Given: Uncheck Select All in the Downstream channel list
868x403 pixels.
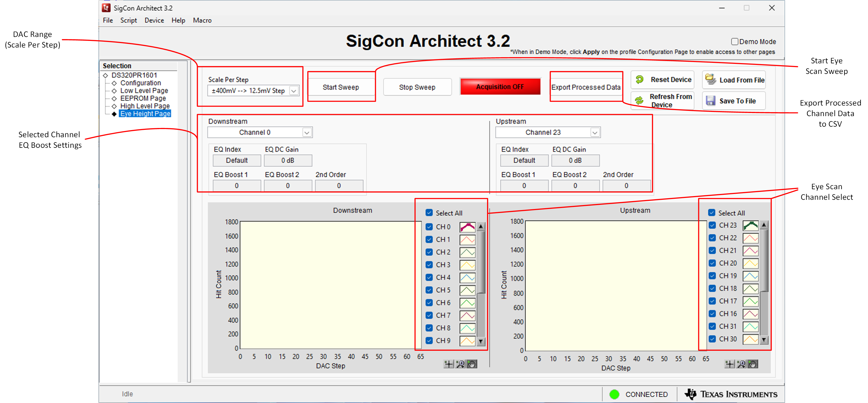Looking at the screenshot, I should coord(429,213).
